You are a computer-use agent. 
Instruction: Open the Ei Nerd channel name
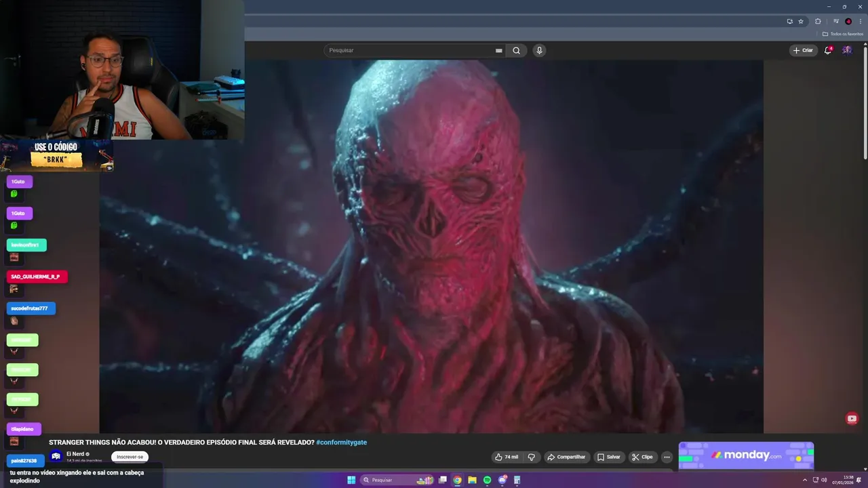[x=75, y=453]
